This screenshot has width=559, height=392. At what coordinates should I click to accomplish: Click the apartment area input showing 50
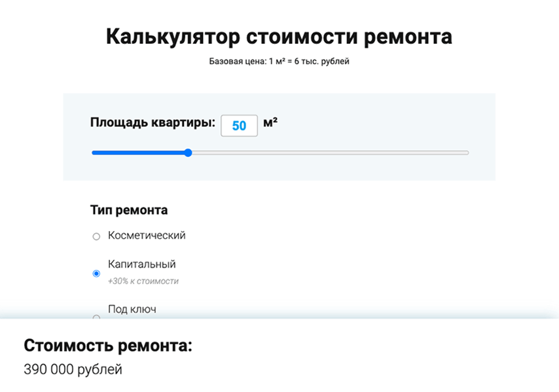pos(239,126)
